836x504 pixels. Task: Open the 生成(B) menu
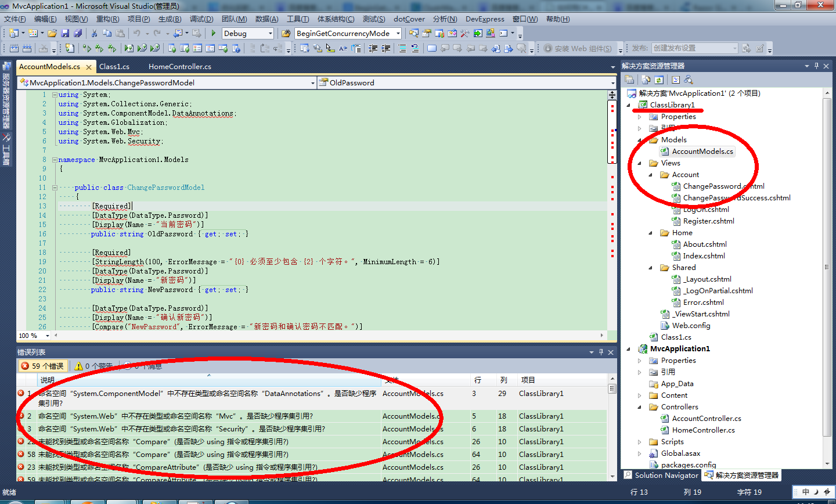coord(170,19)
